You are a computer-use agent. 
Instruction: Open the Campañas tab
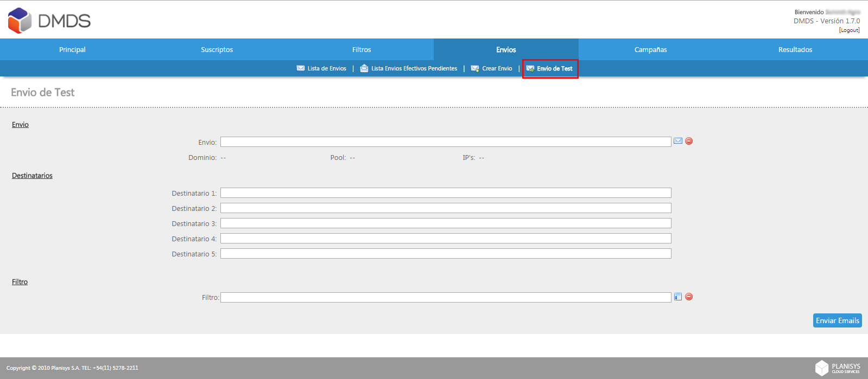pyautogui.click(x=650, y=49)
